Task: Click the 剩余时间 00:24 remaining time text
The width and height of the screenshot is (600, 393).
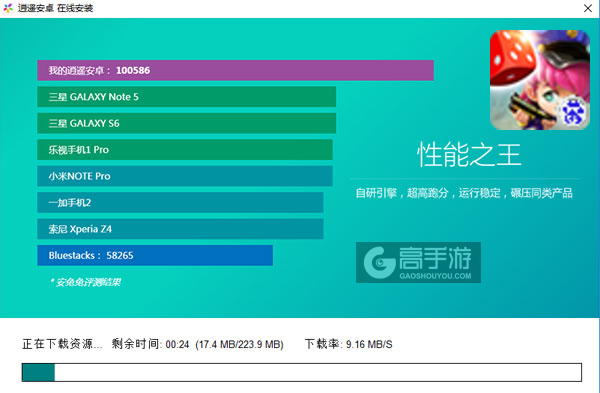Action: pos(150,344)
